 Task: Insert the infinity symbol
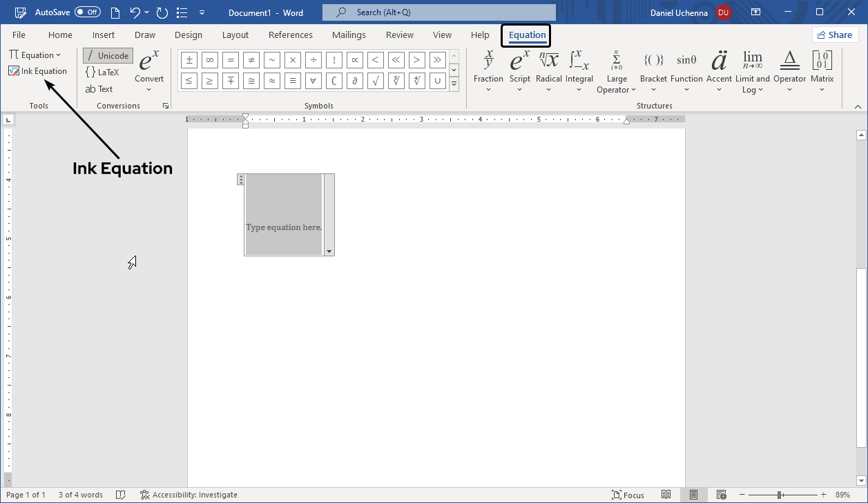click(x=210, y=60)
